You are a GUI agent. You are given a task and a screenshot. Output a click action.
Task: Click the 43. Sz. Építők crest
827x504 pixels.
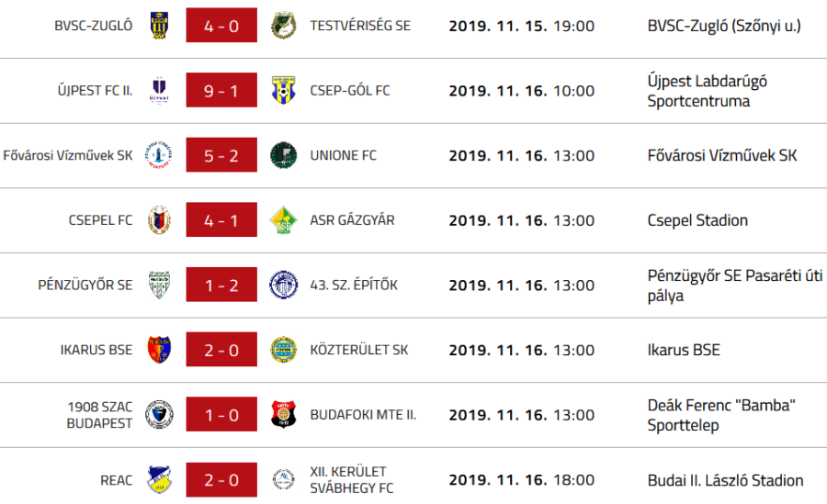click(283, 285)
